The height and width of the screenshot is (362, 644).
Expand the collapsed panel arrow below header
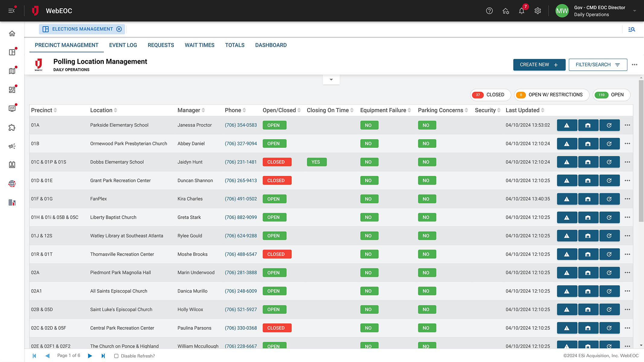click(x=331, y=80)
